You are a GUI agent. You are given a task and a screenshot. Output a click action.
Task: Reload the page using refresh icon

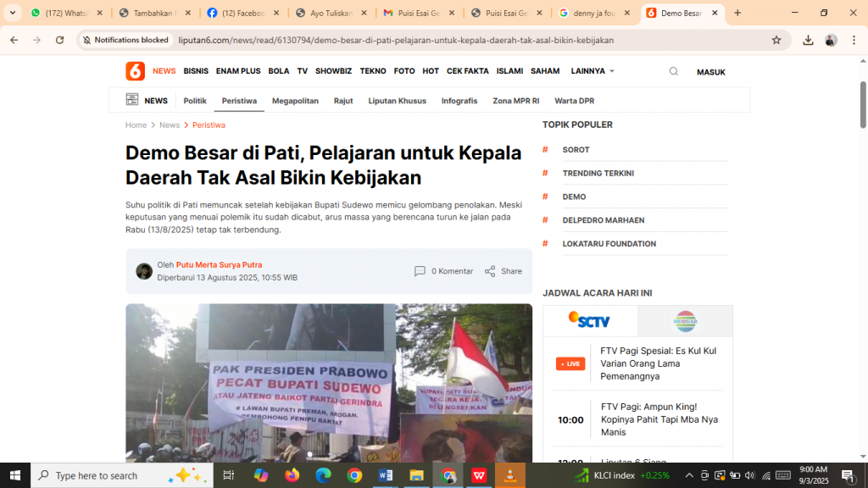59,40
